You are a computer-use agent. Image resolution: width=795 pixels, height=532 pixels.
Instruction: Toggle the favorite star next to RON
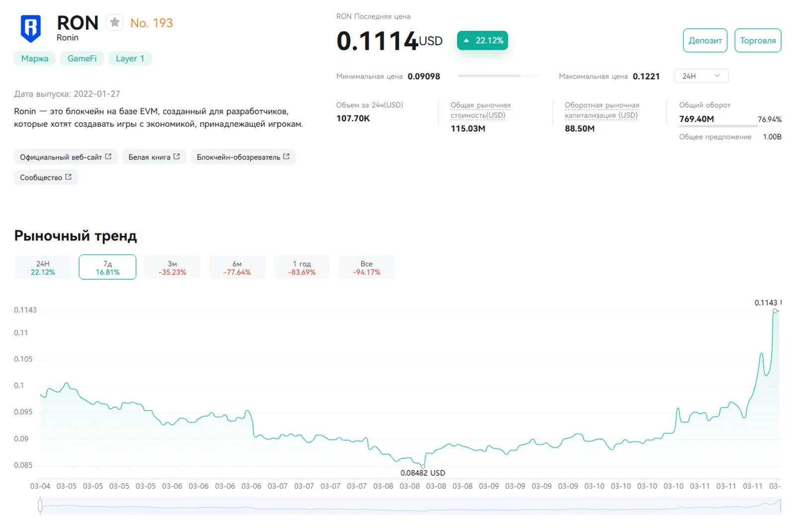pyautogui.click(x=115, y=22)
